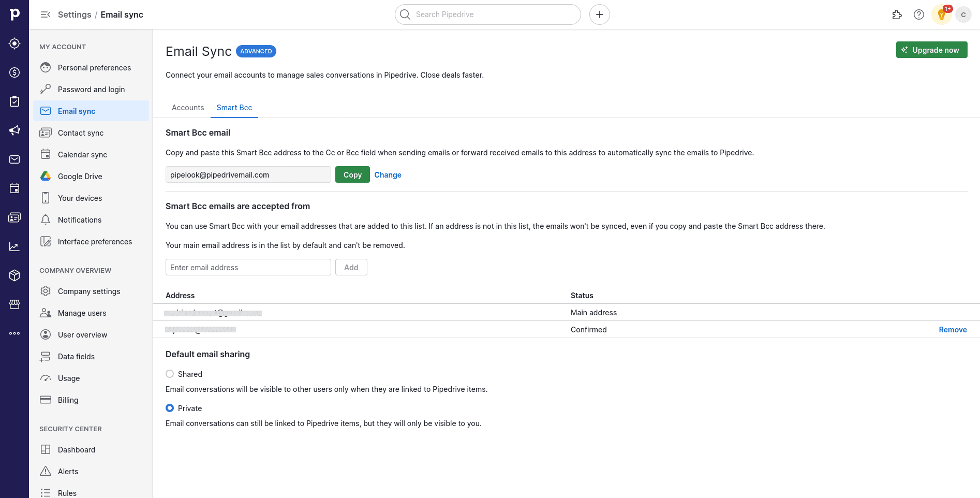Open Deals dollar icon in navigation rail
980x498 pixels.
click(14, 72)
